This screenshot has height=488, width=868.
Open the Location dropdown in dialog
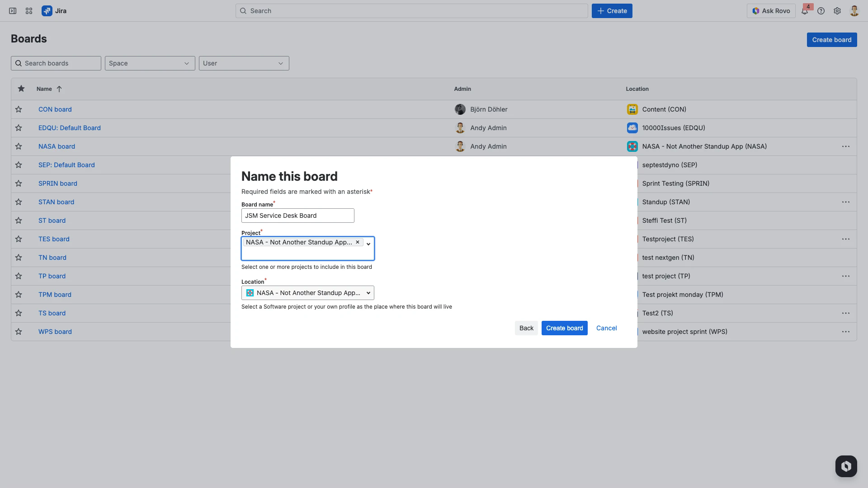[308, 293]
